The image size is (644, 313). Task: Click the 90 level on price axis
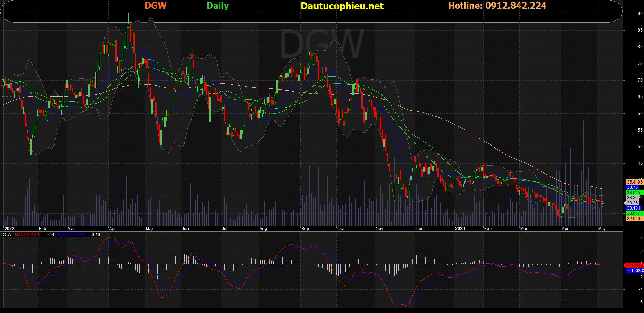[x=640, y=14]
